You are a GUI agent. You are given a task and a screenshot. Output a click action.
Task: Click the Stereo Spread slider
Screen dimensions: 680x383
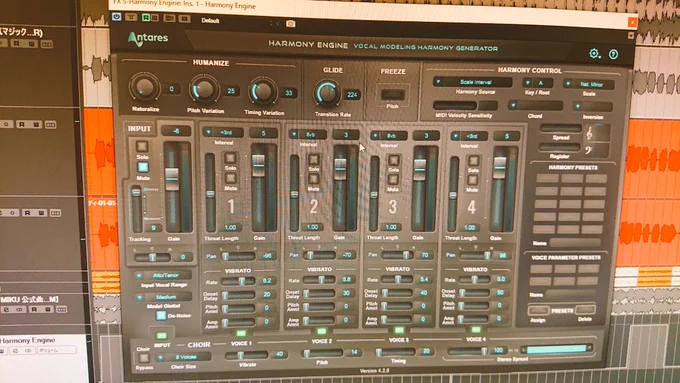(467, 350)
